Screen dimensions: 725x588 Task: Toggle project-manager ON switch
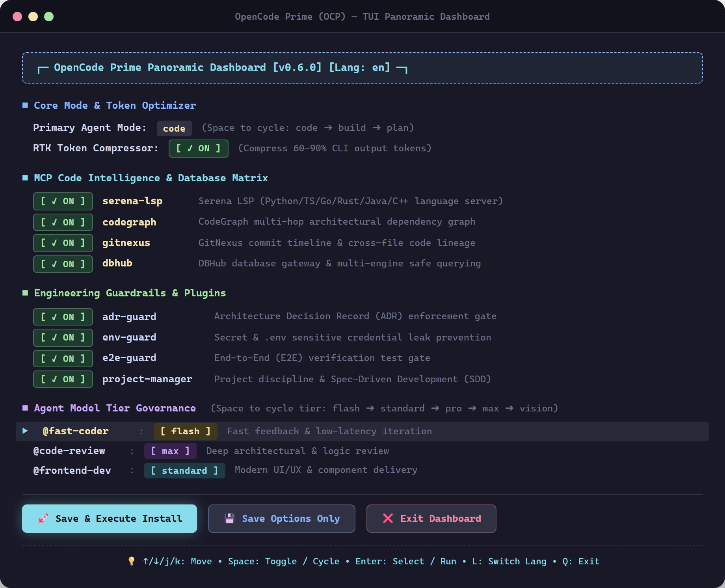[63, 379]
